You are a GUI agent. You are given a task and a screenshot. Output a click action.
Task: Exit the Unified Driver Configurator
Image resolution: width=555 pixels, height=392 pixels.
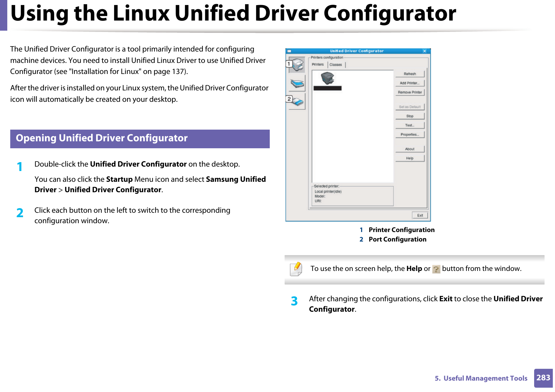(x=420, y=215)
